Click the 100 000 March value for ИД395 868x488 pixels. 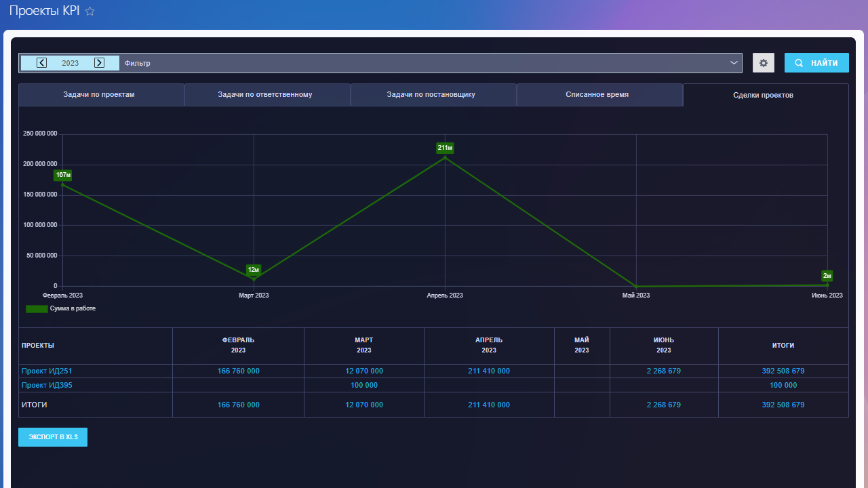tap(364, 385)
